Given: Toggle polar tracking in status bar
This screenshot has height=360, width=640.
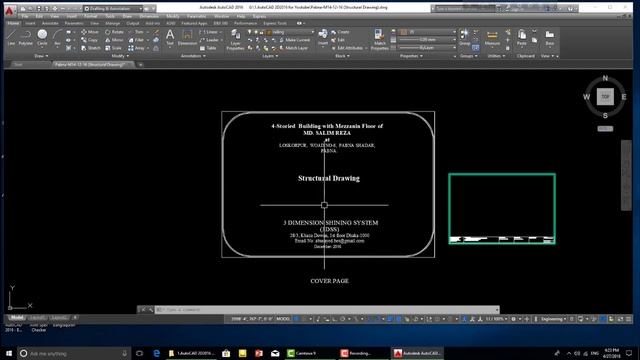Looking at the screenshot, I should point(342,319).
